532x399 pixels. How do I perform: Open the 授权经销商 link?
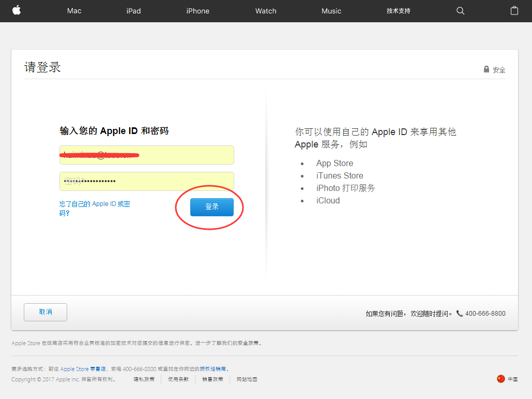point(212,369)
